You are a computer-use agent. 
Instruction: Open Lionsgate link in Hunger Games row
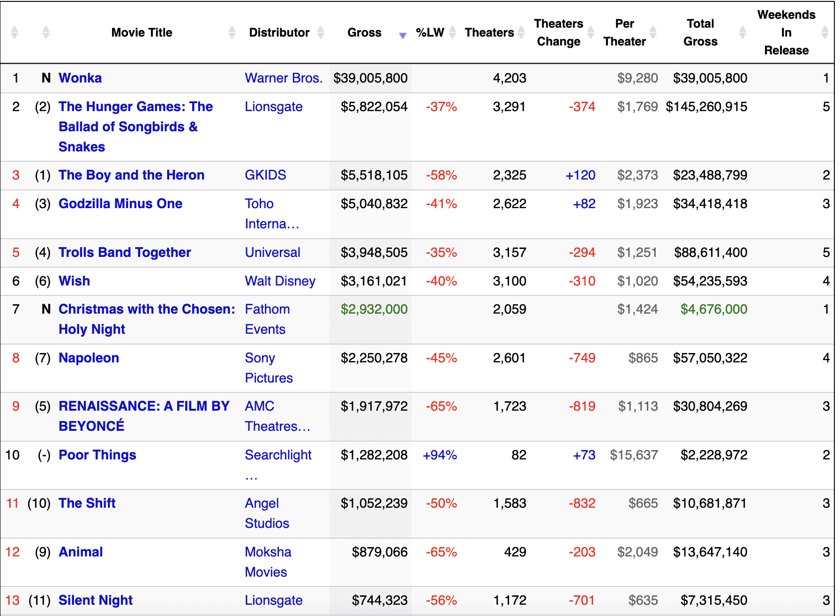pyautogui.click(x=274, y=106)
